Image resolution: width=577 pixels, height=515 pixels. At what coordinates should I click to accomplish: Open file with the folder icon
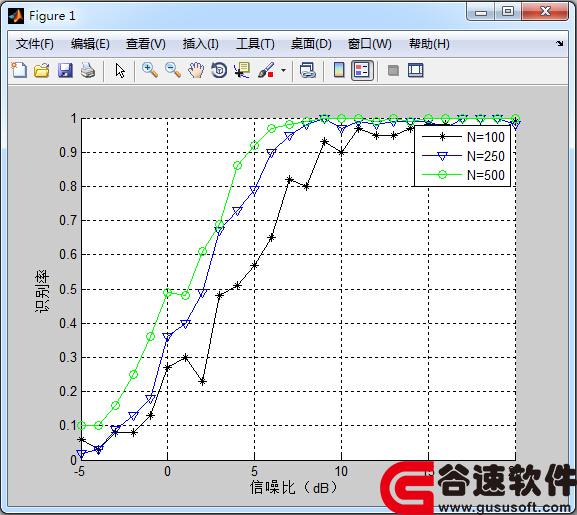point(42,70)
